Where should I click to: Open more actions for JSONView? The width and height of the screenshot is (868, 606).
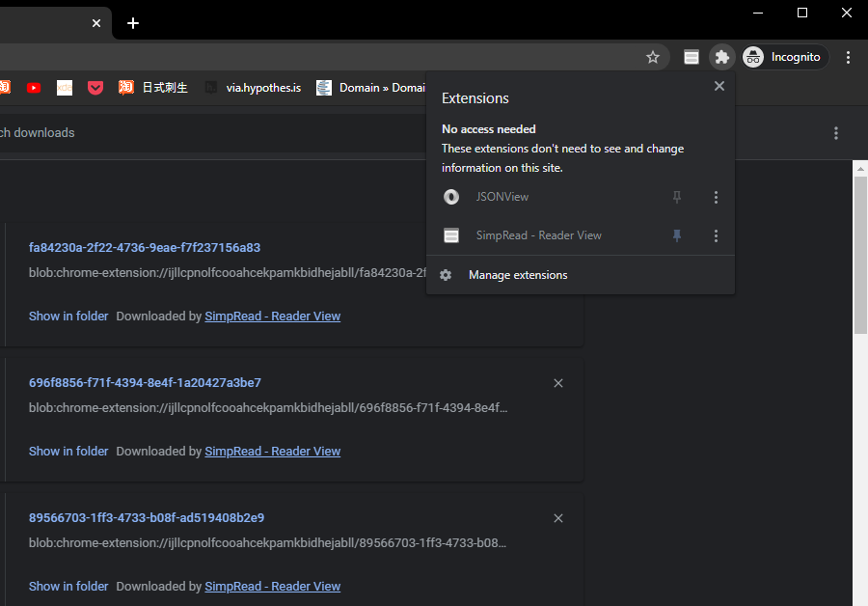click(x=716, y=197)
